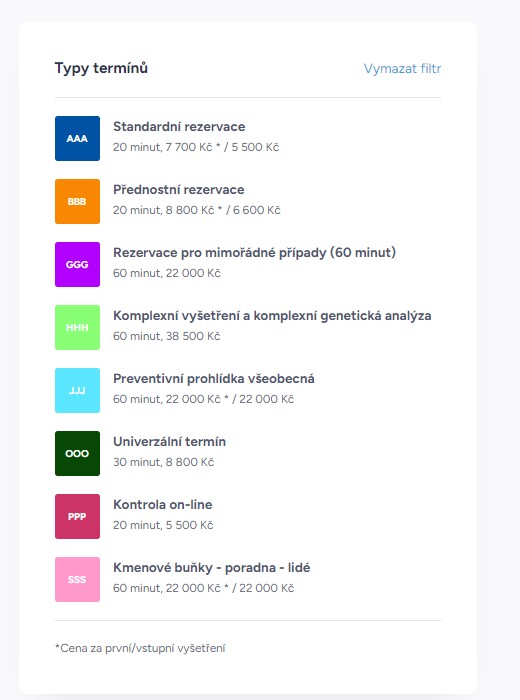Viewport: 520px width, 700px height.
Task: Filter by Přednostní rezervace
Action: (x=179, y=190)
